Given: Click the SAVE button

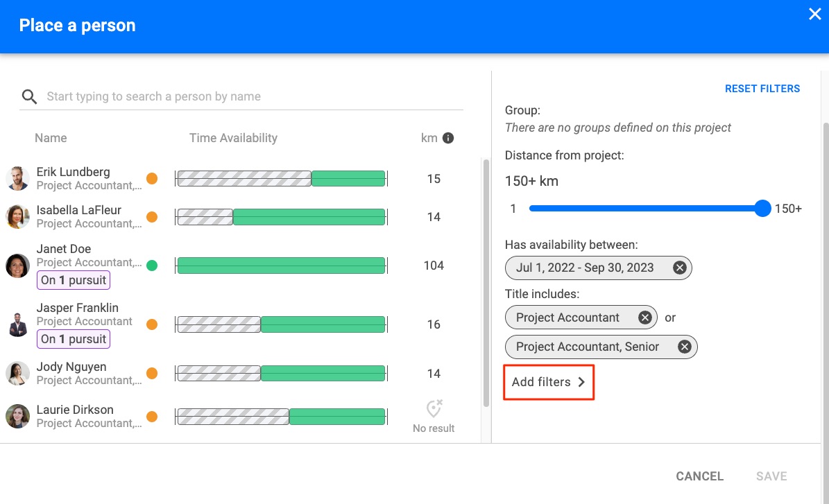Looking at the screenshot, I should click(771, 476).
